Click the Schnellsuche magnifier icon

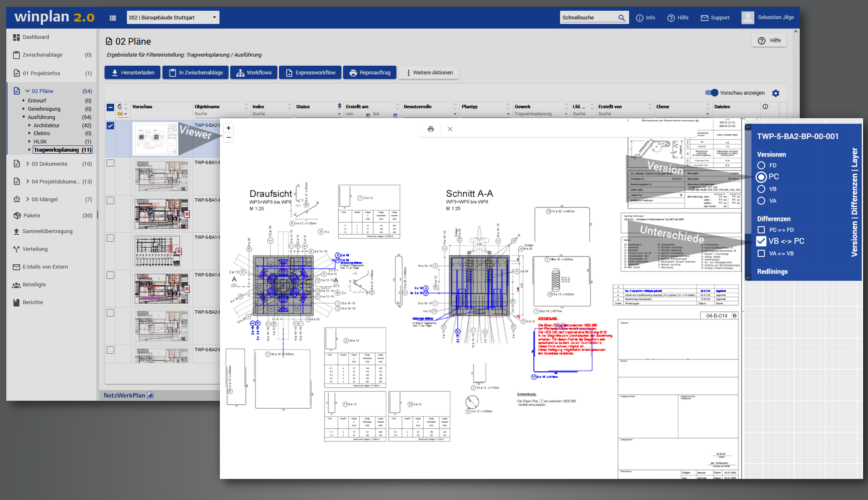[x=622, y=18]
